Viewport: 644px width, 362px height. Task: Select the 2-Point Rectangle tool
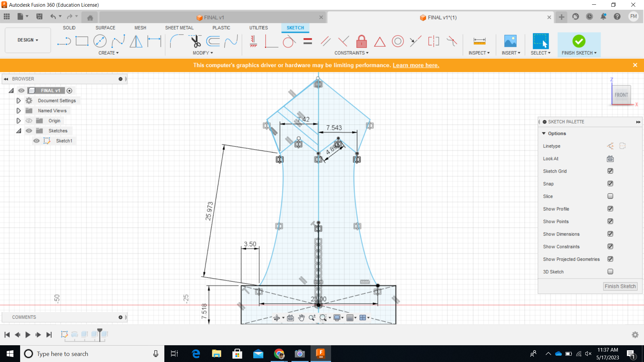click(x=82, y=41)
